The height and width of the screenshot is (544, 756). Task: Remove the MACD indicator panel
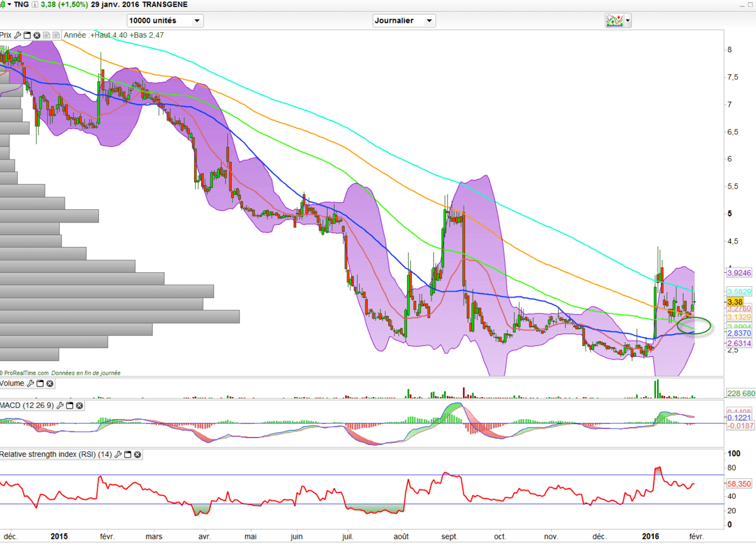[80, 406]
